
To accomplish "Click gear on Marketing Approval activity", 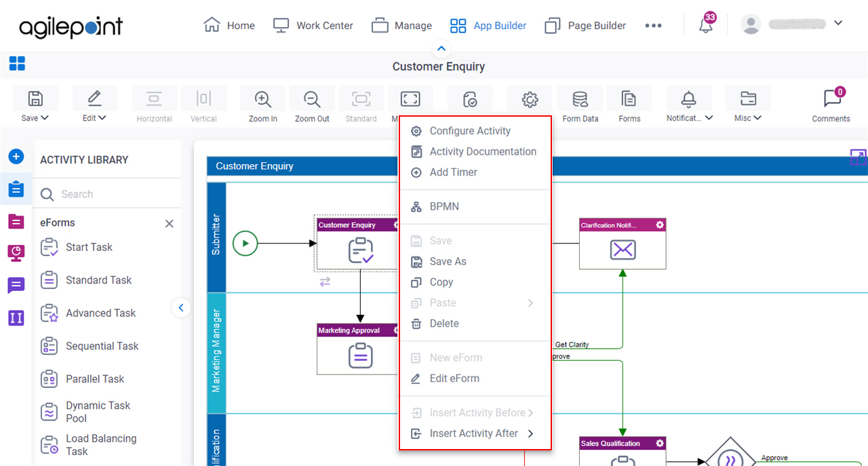I will click(x=397, y=330).
